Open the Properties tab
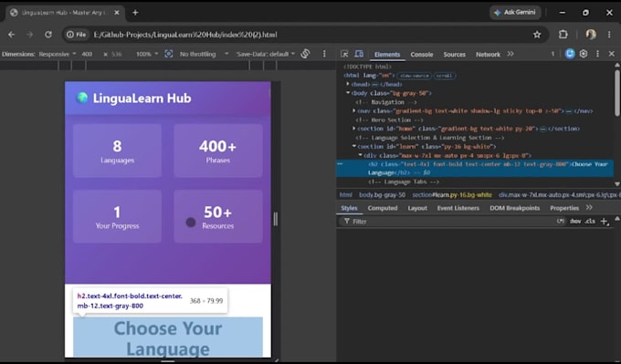The height and width of the screenshot is (364, 621). [564, 208]
